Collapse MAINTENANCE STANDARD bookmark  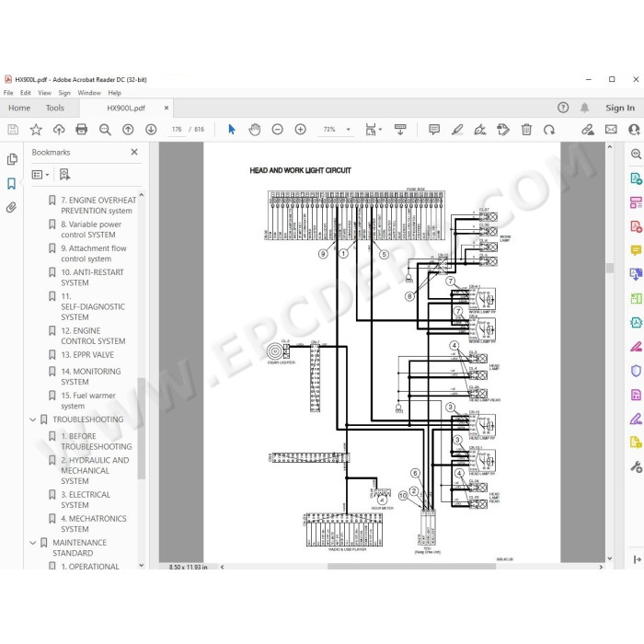pyautogui.click(x=33, y=543)
